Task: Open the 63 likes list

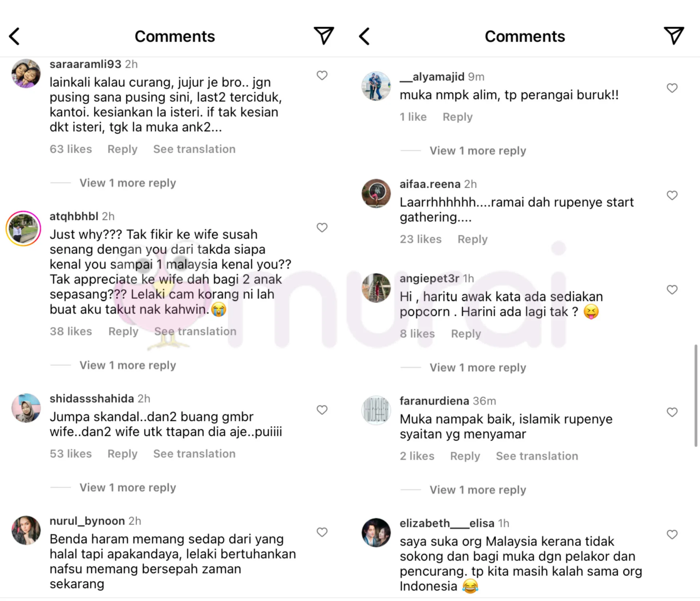Action: pyautogui.click(x=71, y=149)
